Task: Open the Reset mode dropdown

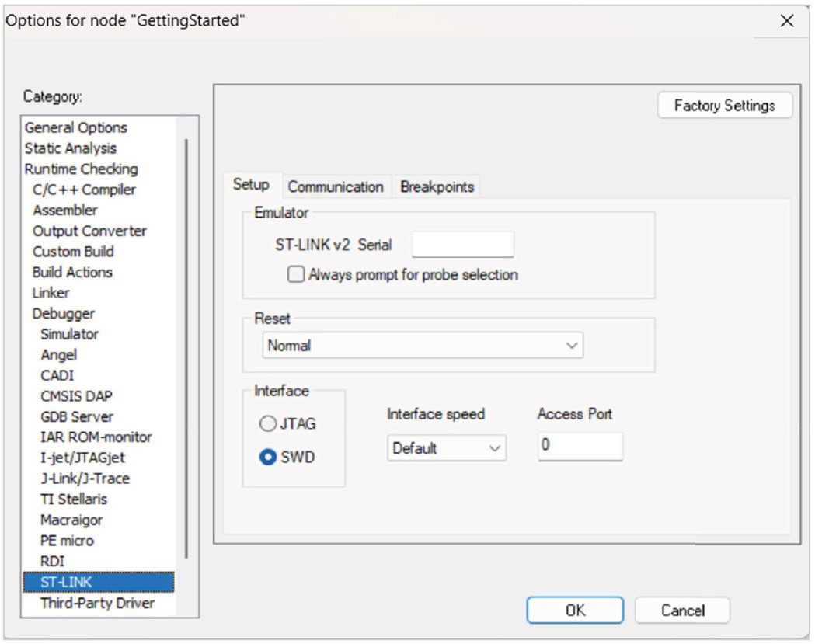Action: [421, 346]
